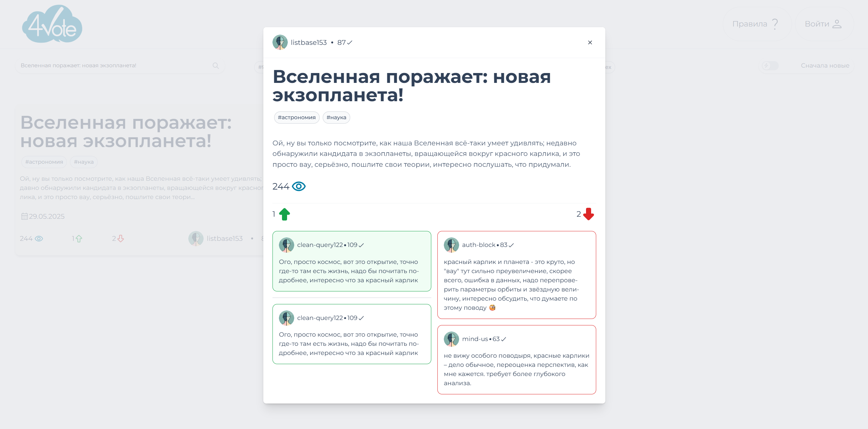Open clean-query122 username in first comment
This screenshot has height=429, width=868.
(320, 245)
